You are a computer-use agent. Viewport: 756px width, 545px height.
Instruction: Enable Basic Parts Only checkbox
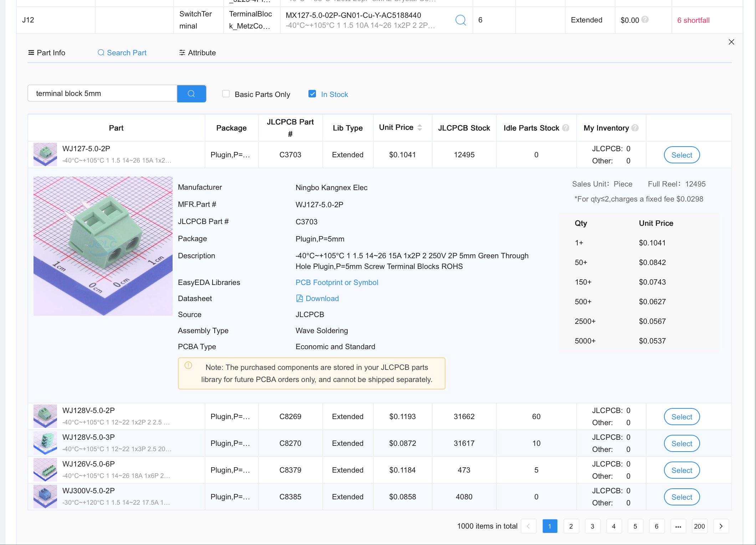(226, 94)
